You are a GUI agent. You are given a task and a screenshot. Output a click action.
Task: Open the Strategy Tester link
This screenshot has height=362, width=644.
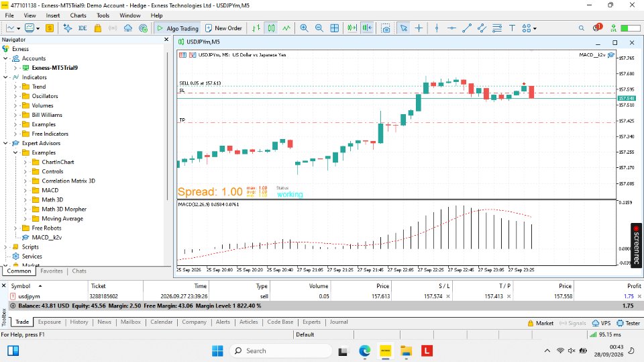pos(629,323)
